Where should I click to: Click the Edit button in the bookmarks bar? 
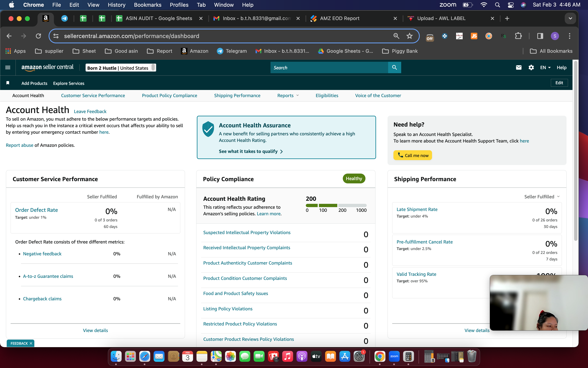click(x=559, y=83)
